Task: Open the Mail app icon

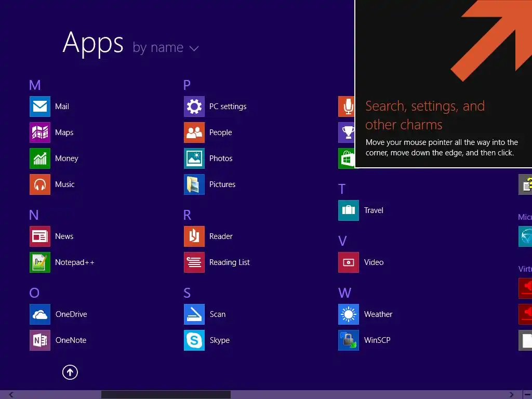Action: tap(39, 106)
